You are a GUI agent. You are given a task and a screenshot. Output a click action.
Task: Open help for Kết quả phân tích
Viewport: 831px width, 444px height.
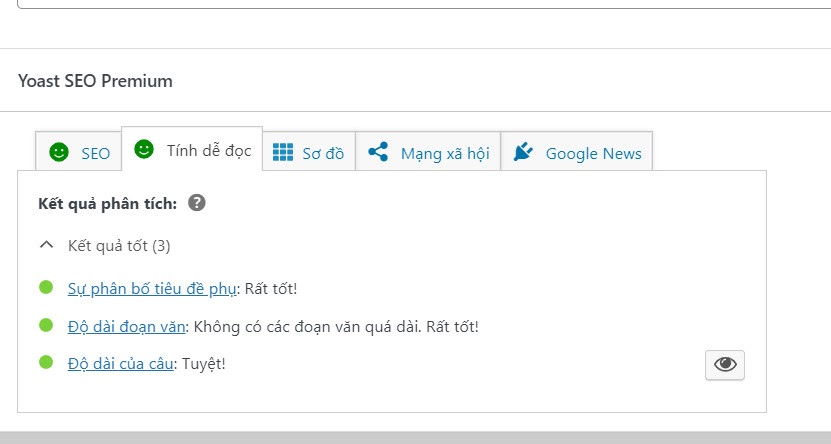click(x=197, y=203)
